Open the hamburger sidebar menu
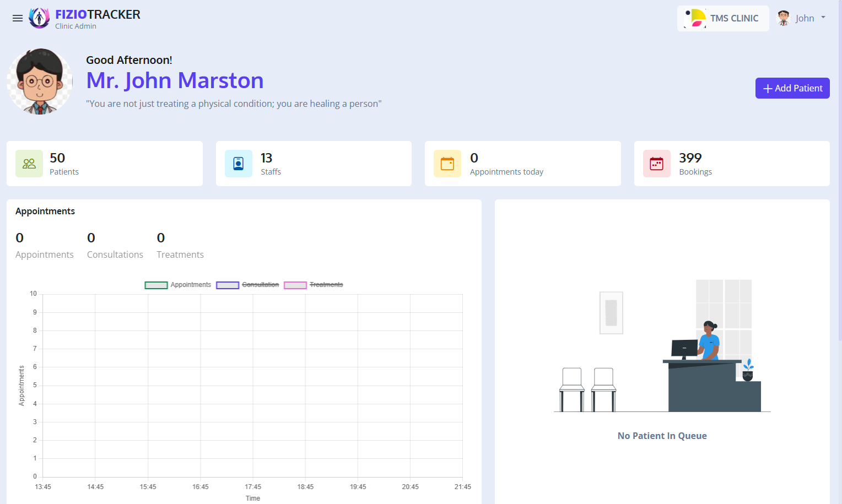Screen dimensions: 842x504 [18, 18]
